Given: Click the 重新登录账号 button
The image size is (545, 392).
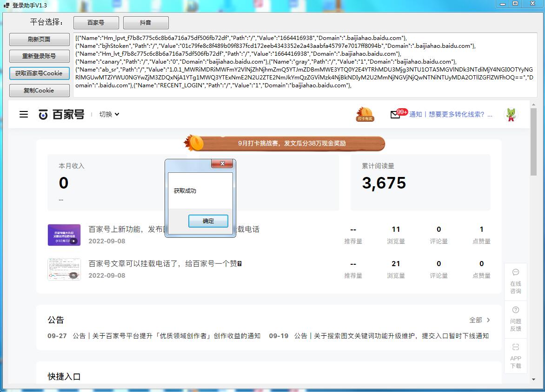Looking at the screenshot, I should pyautogui.click(x=39, y=56).
